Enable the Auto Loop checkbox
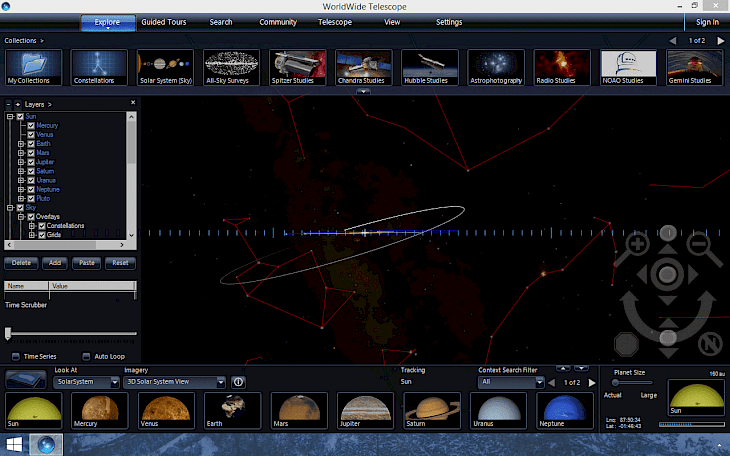The image size is (730, 456). (86, 356)
